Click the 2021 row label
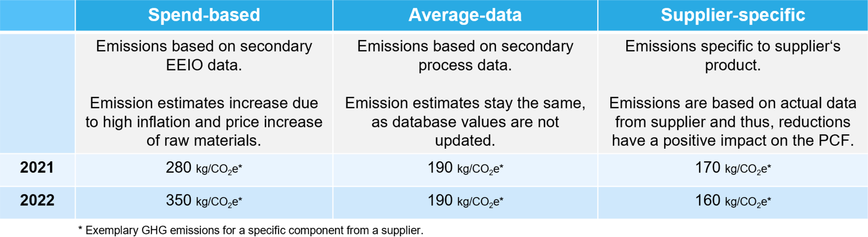This screenshot has width=868, height=237. coord(37,167)
